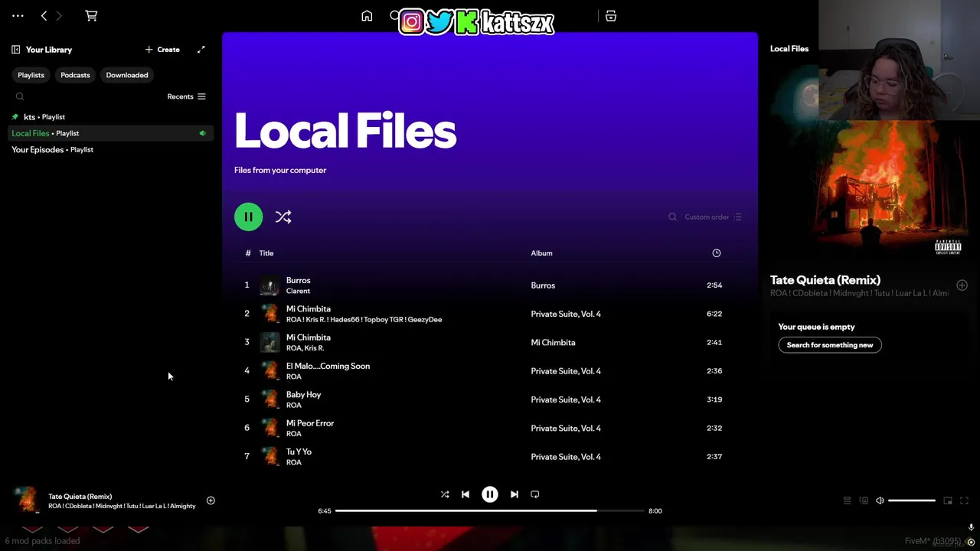This screenshot has width=980, height=551.
Task: Select Mi Chimbita with ROA, Kris R. only
Action: click(x=490, y=343)
